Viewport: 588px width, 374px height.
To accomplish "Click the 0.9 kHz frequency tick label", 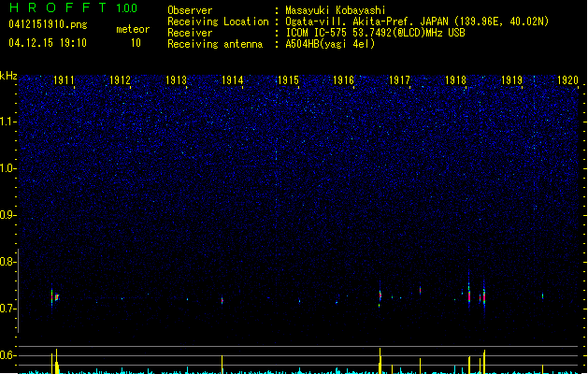I will [x=8, y=215].
